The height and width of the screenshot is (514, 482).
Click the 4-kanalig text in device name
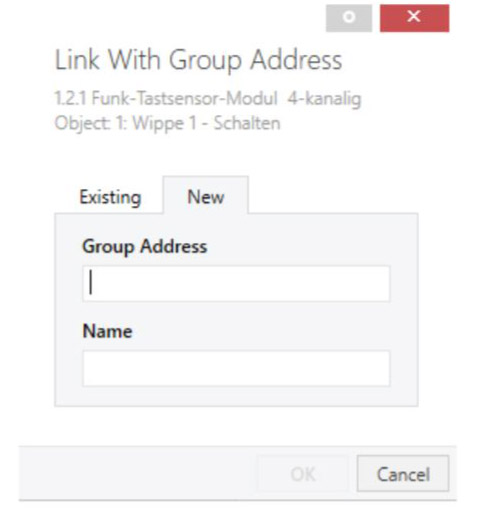click(325, 99)
